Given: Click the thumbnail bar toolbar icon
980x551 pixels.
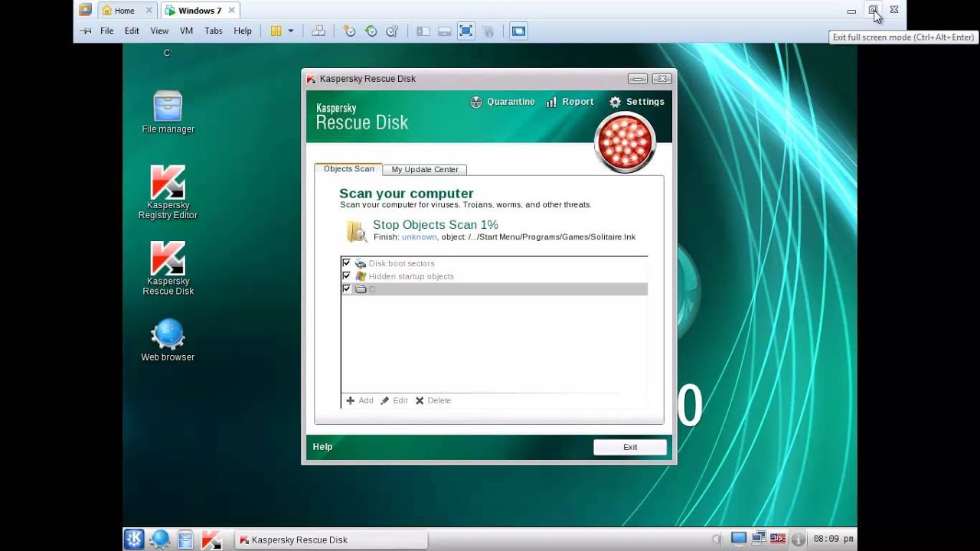Looking at the screenshot, I should pyautogui.click(x=444, y=31).
